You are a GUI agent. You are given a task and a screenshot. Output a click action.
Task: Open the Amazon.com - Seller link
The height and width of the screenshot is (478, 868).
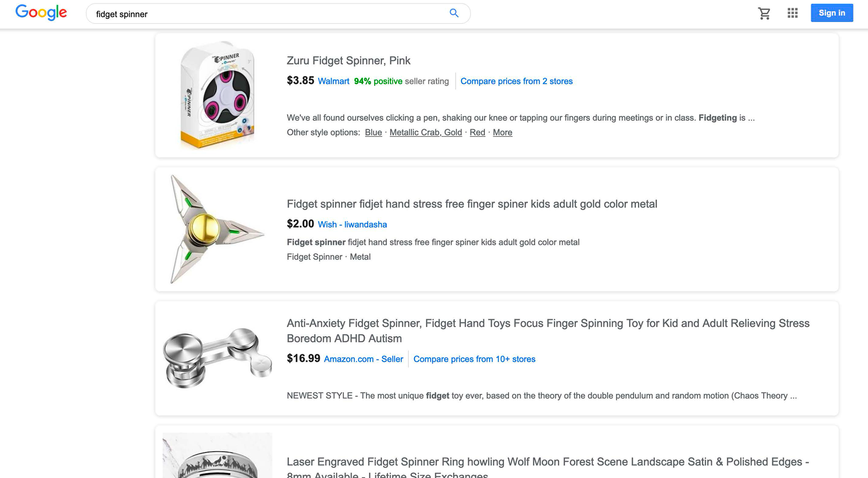363,359
